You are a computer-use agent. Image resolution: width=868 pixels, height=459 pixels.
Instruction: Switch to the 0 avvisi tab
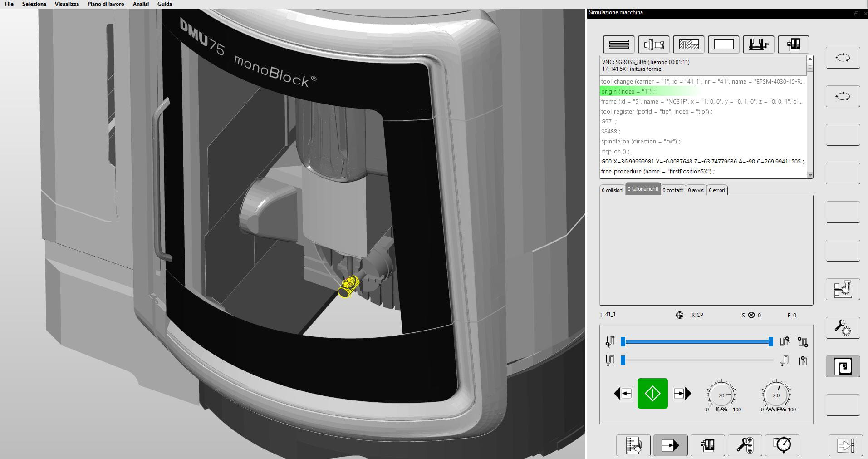point(696,190)
